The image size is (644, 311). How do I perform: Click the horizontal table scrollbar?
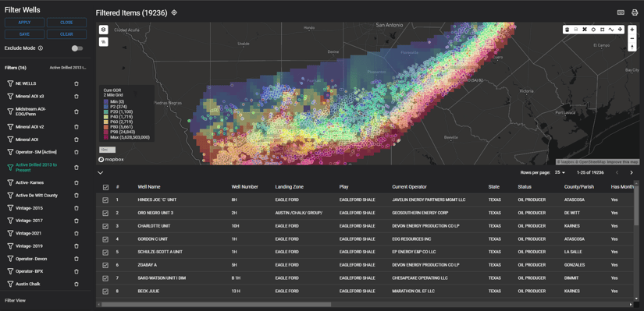click(216, 305)
